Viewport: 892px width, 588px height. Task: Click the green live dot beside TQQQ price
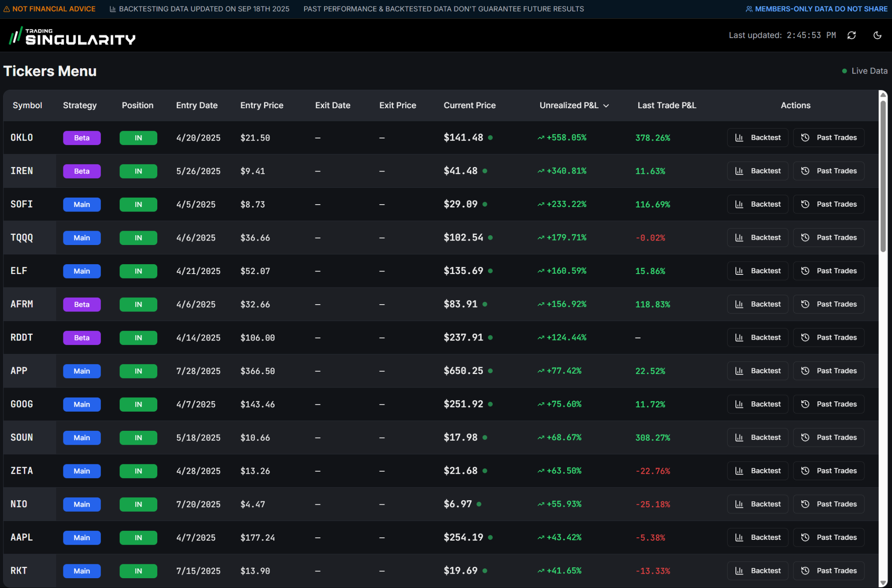click(x=490, y=238)
